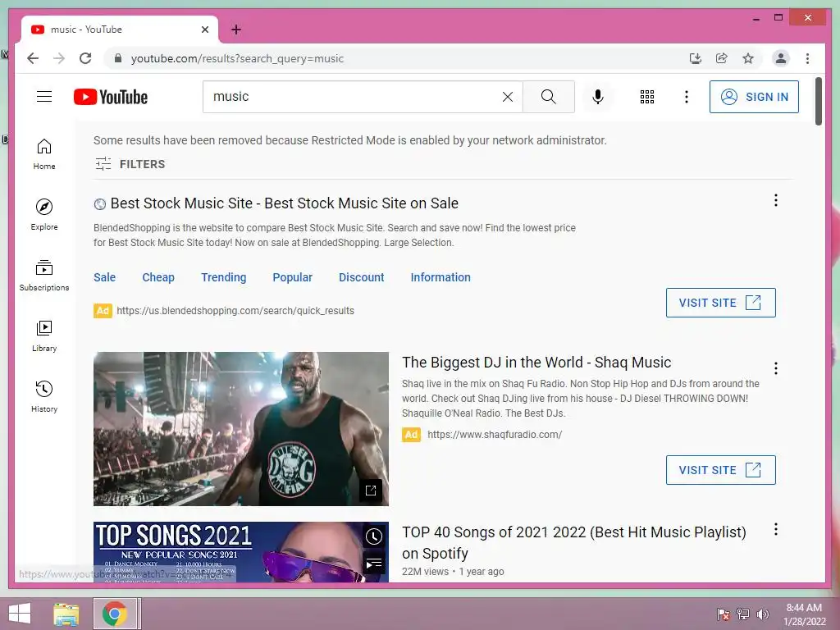
Task: Click the Sale ad link
Action: 104,277
